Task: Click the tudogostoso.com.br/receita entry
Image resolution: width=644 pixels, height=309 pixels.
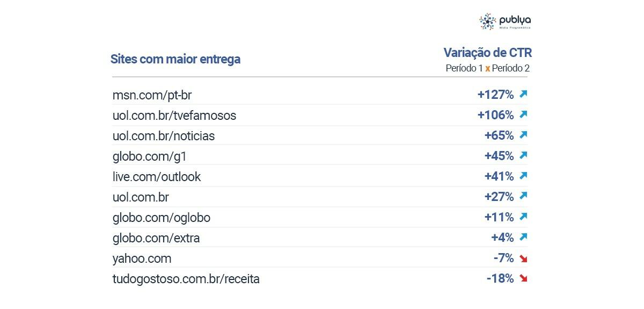Action: click(x=186, y=279)
